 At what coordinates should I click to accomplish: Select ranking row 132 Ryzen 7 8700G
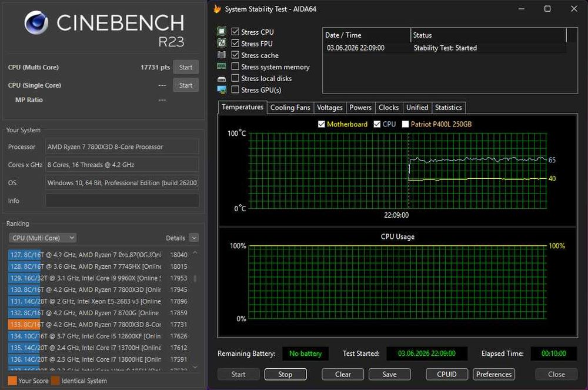coord(98,313)
